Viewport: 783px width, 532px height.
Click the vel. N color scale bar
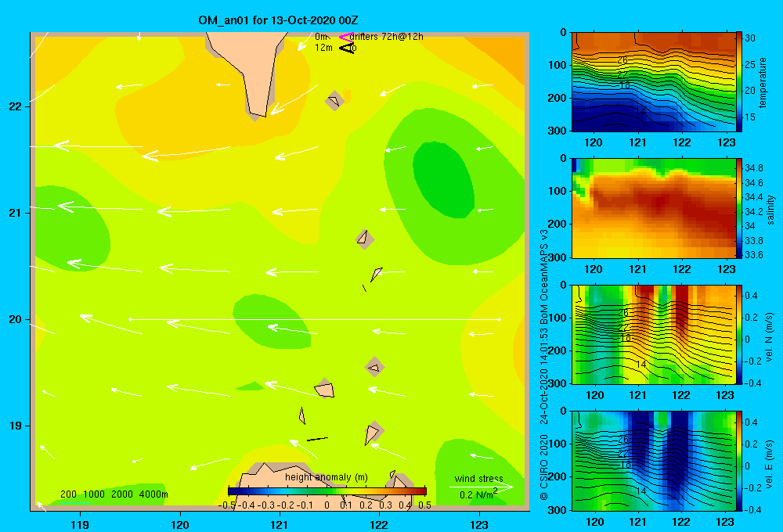(739, 334)
